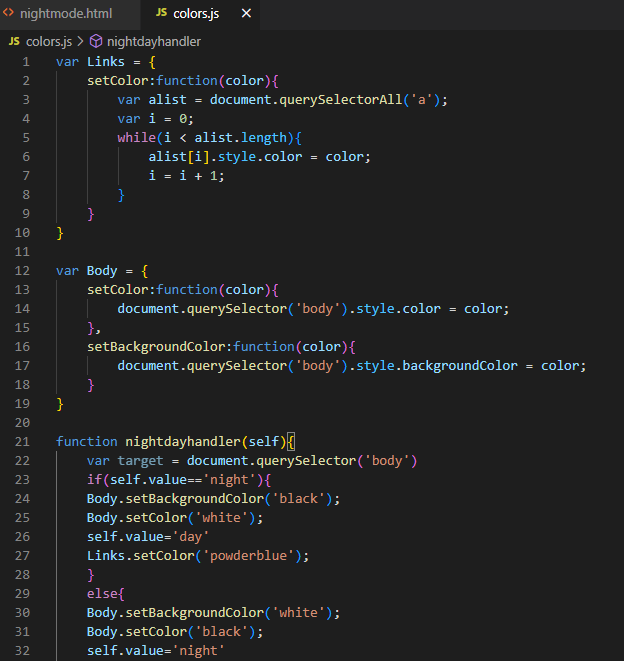Image resolution: width=624 pixels, height=661 pixels.
Task: Click the JS icon in breadcrumb
Action: [x=14, y=41]
